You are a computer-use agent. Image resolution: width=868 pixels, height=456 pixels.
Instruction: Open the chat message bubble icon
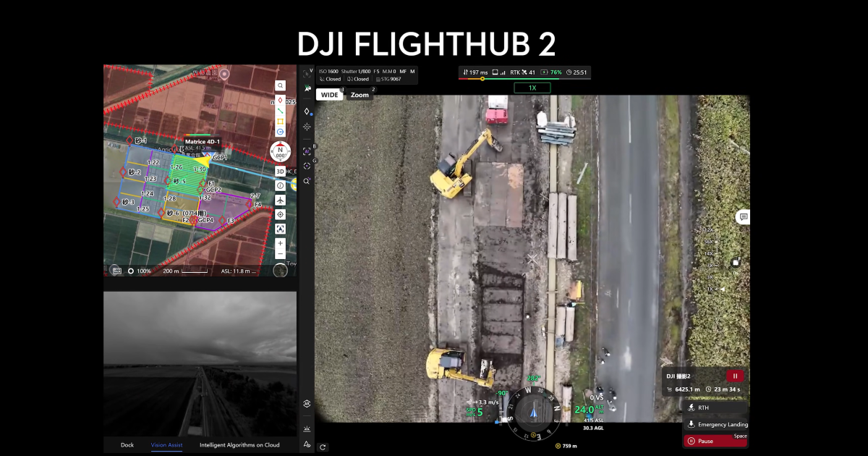click(743, 217)
